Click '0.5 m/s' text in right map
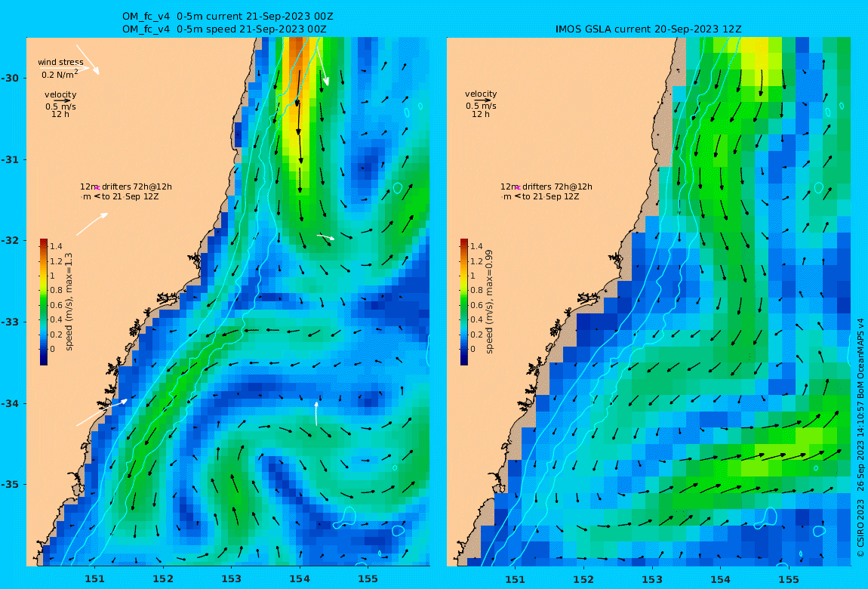Image resolution: width=868 pixels, height=589 pixels. pos(481,106)
